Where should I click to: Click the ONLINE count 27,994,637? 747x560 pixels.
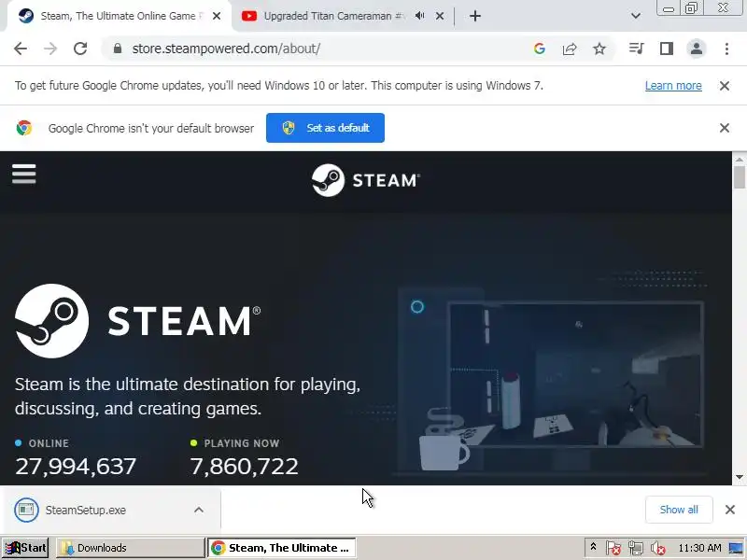coord(76,466)
